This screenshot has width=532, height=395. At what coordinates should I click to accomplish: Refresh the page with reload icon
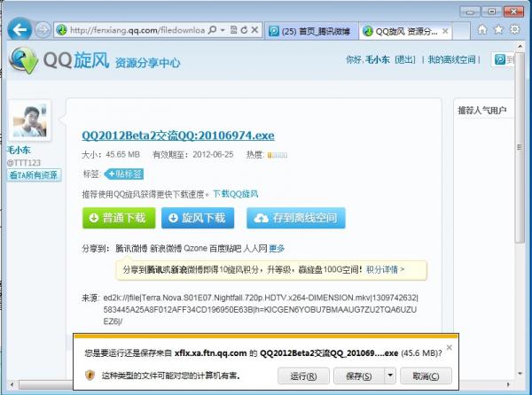pyautogui.click(x=244, y=30)
